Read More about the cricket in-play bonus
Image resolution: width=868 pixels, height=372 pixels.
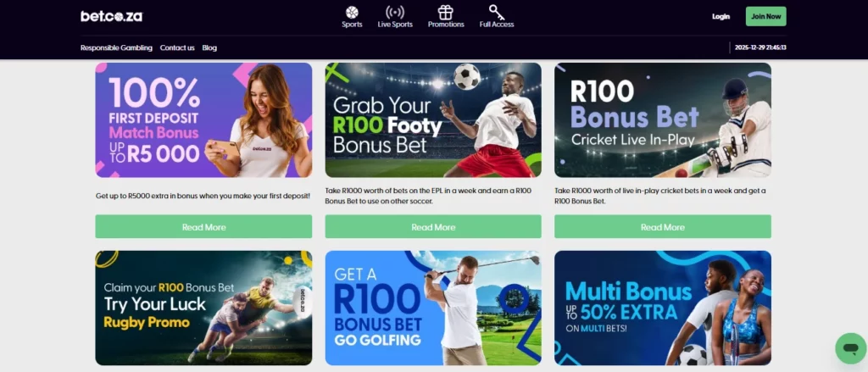click(x=663, y=227)
